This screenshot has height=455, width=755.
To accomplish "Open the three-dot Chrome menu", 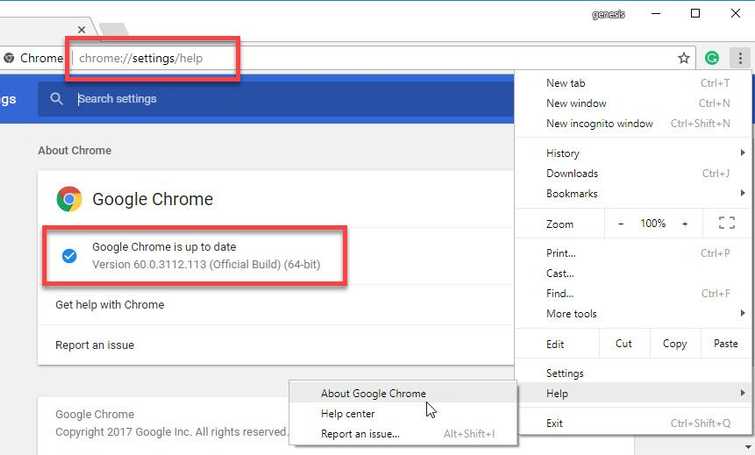I will (739, 58).
